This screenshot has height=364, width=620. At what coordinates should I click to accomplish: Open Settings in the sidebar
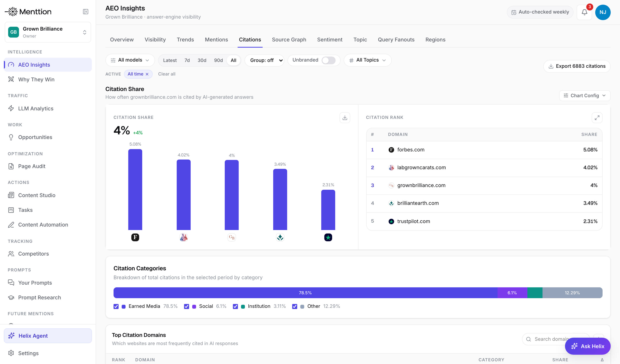[x=48, y=353]
